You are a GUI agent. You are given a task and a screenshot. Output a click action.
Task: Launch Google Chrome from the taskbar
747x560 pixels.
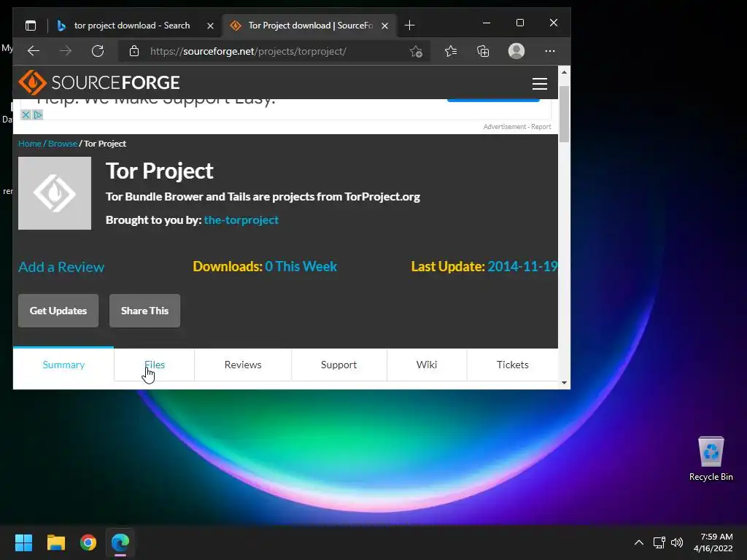tap(88, 542)
